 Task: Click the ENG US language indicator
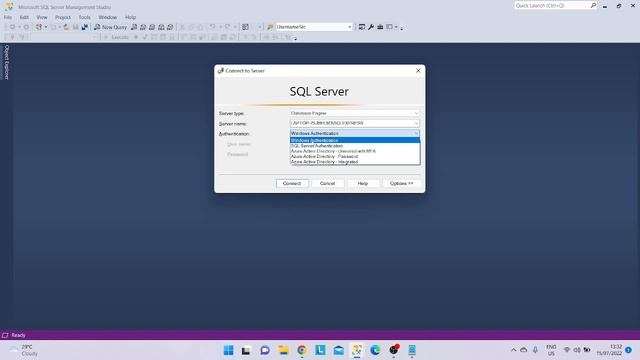(x=551, y=350)
